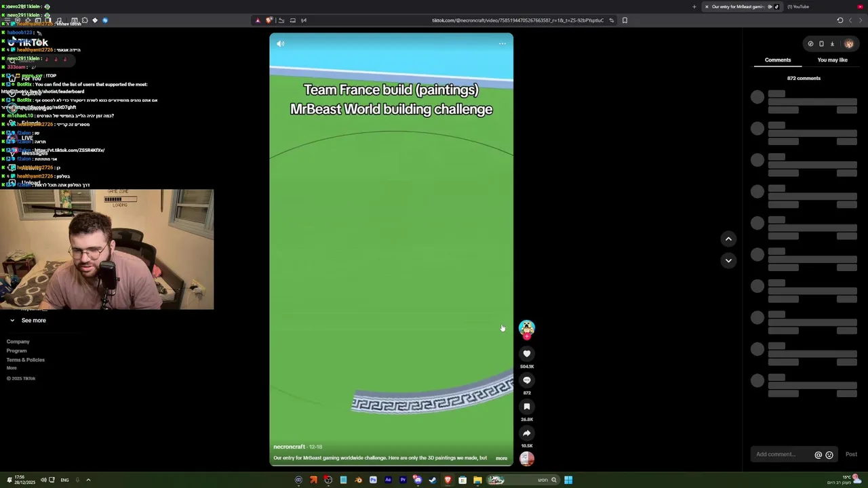Click the address bar URL

coord(517,20)
